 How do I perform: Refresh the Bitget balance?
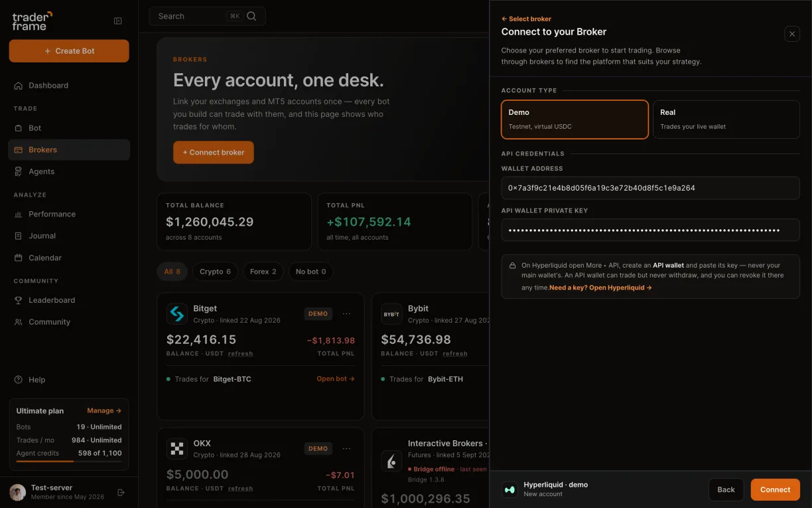point(240,354)
